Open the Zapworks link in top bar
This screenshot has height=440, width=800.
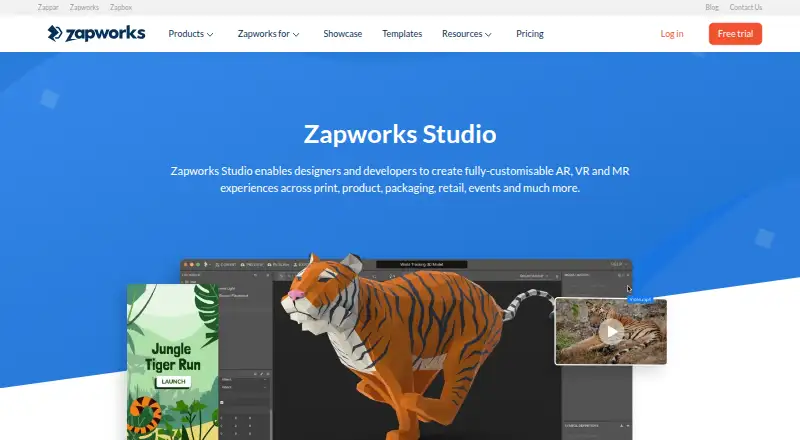(x=84, y=7)
